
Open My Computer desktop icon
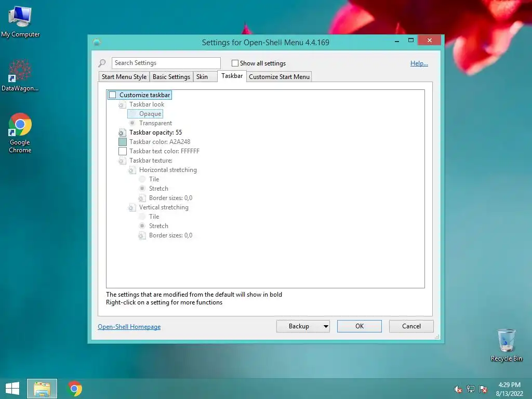tap(20, 22)
